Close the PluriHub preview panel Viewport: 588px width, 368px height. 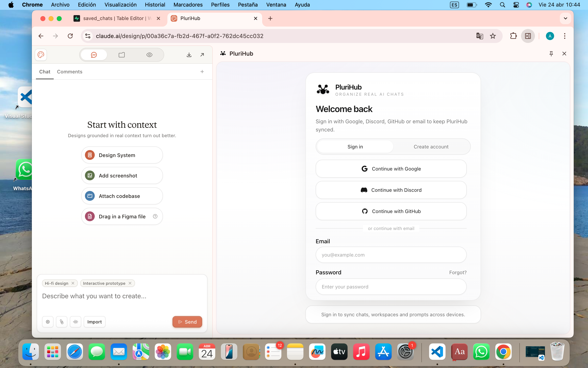(564, 54)
